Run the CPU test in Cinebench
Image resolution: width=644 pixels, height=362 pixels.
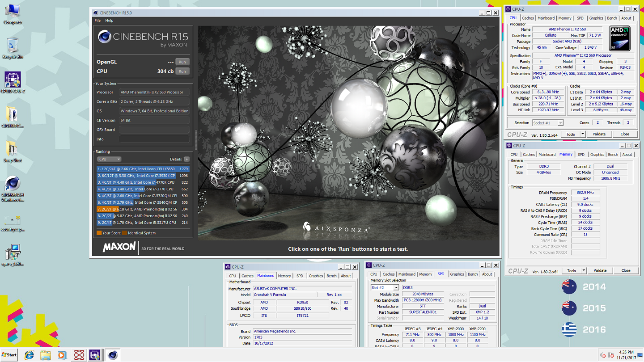point(182,71)
